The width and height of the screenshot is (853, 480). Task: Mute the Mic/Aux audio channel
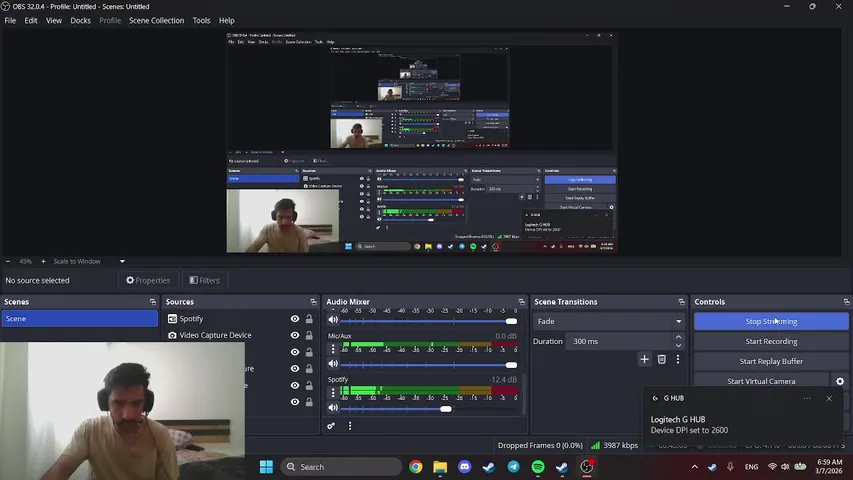(x=333, y=364)
